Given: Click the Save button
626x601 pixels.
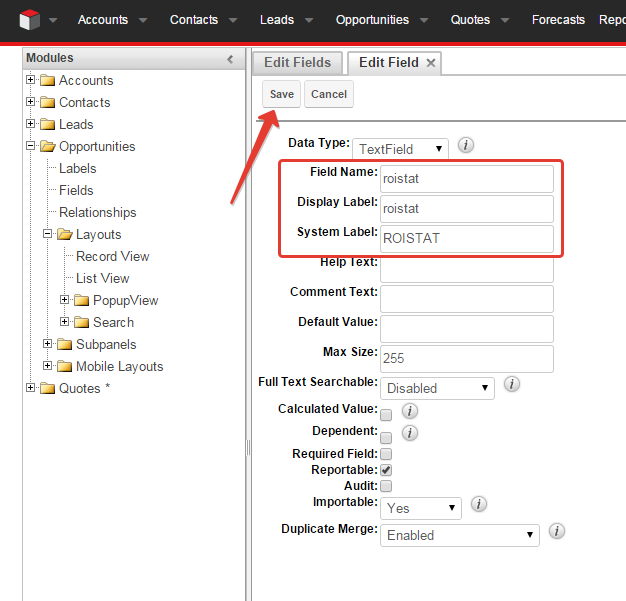Looking at the screenshot, I should (281, 94).
